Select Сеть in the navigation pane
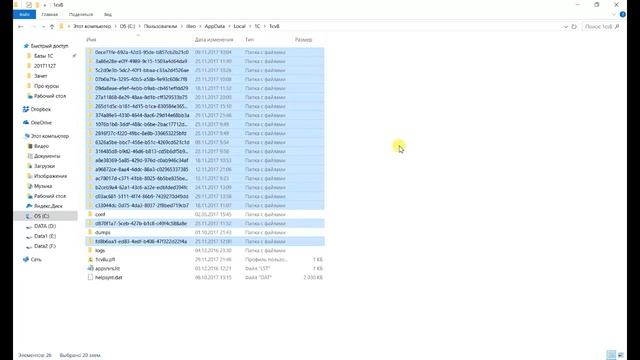Viewport: 640px width, 360px height. coord(36,259)
